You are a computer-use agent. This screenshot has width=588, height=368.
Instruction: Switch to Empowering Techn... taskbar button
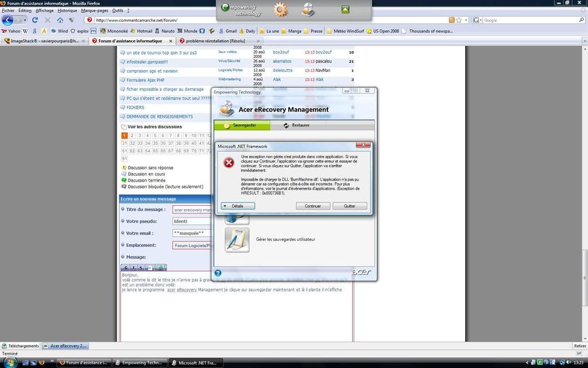click(x=139, y=363)
